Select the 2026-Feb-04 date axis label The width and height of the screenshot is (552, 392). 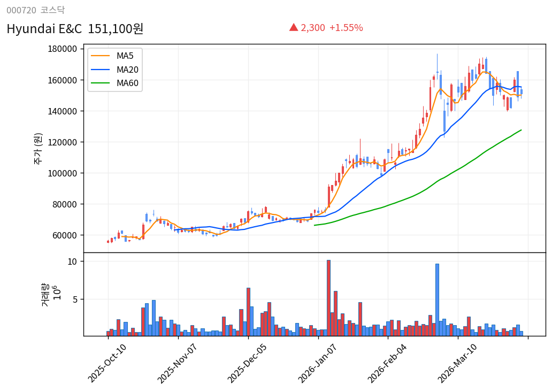click(x=388, y=364)
